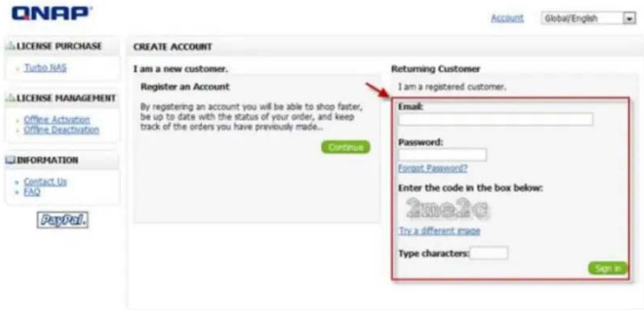Go to Offline Activation
Viewport: 644px width, 310px height.
pos(57,120)
